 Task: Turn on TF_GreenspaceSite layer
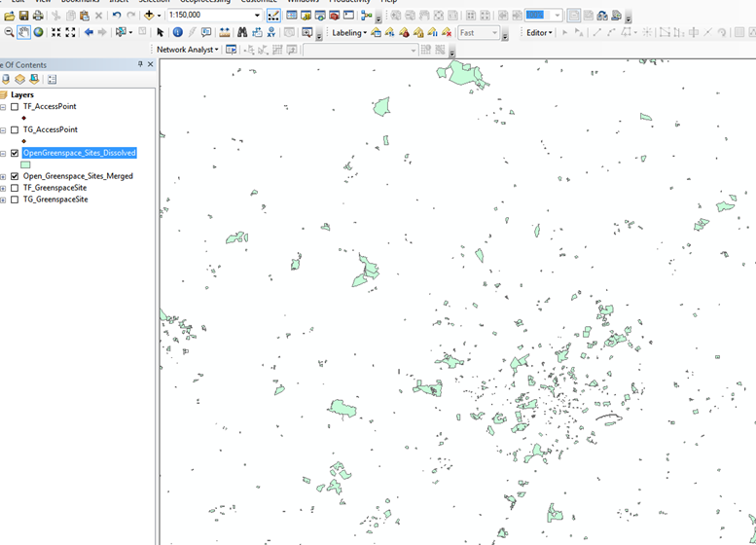(x=15, y=188)
